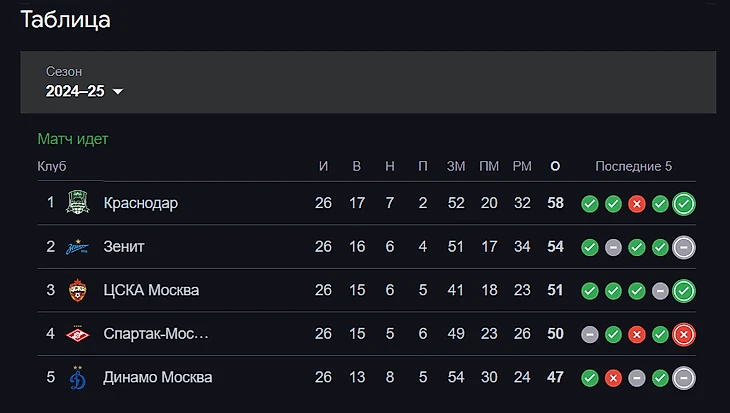Click the Последние 5 column header
Viewport: 730px width, 413px height.
(634, 166)
